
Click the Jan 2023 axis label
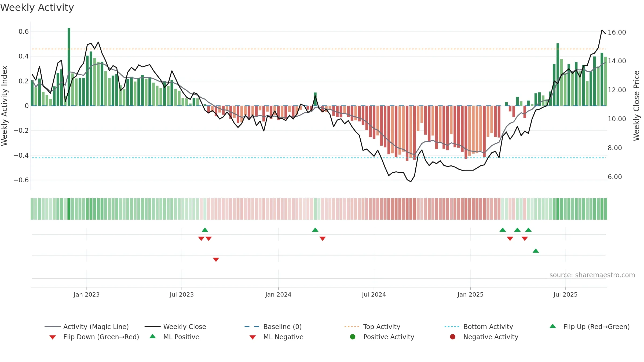click(x=87, y=294)
